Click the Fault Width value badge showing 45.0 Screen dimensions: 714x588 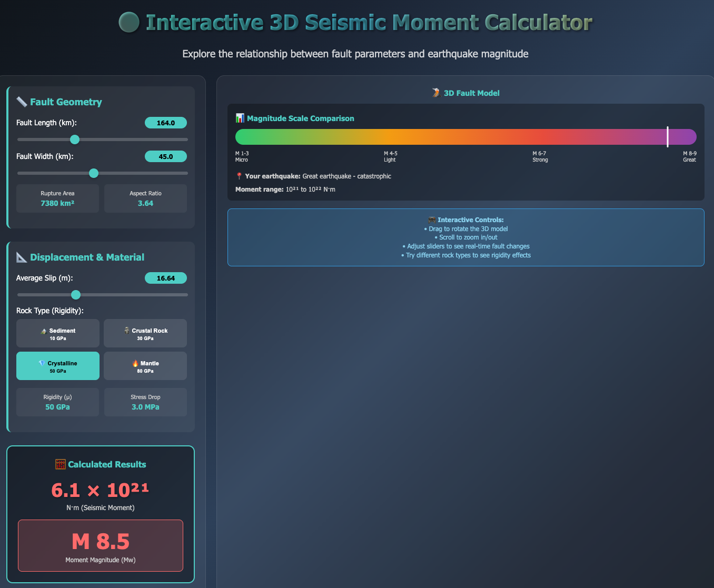tap(166, 156)
